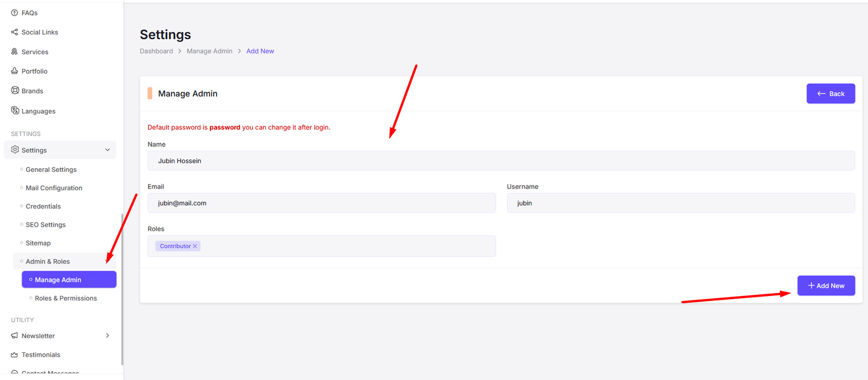Image resolution: width=868 pixels, height=380 pixels.
Task: Go to Dashboard breadcrumb link
Action: (x=156, y=51)
